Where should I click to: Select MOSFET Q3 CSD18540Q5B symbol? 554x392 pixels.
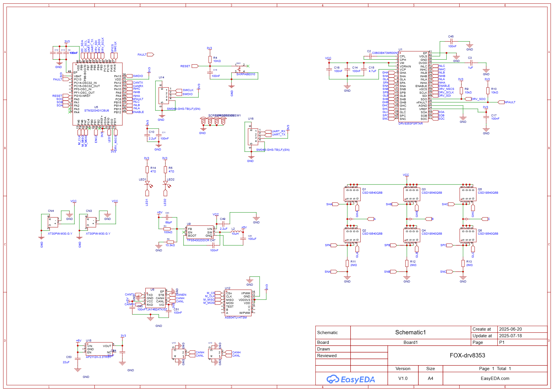coord(412,194)
